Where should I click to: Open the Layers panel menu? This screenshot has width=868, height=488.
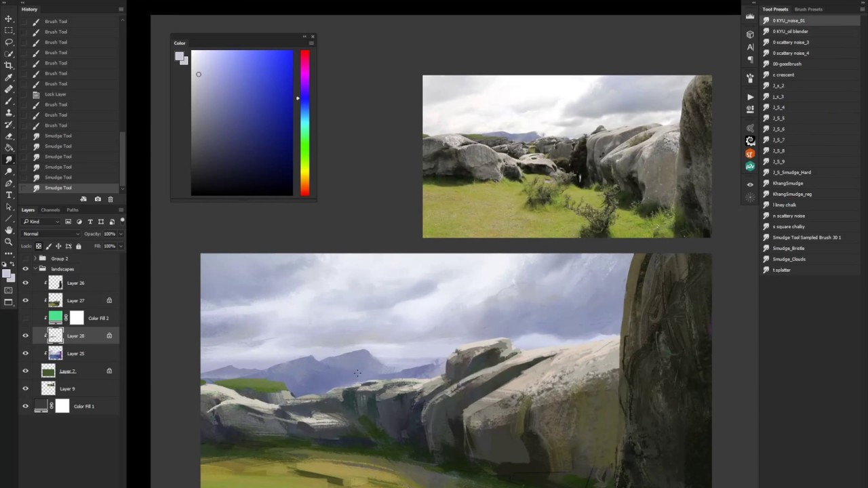tap(121, 210)
